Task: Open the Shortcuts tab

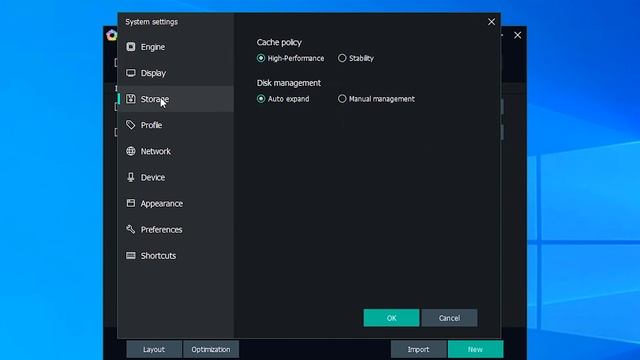Action: click(x=176, y=256)
